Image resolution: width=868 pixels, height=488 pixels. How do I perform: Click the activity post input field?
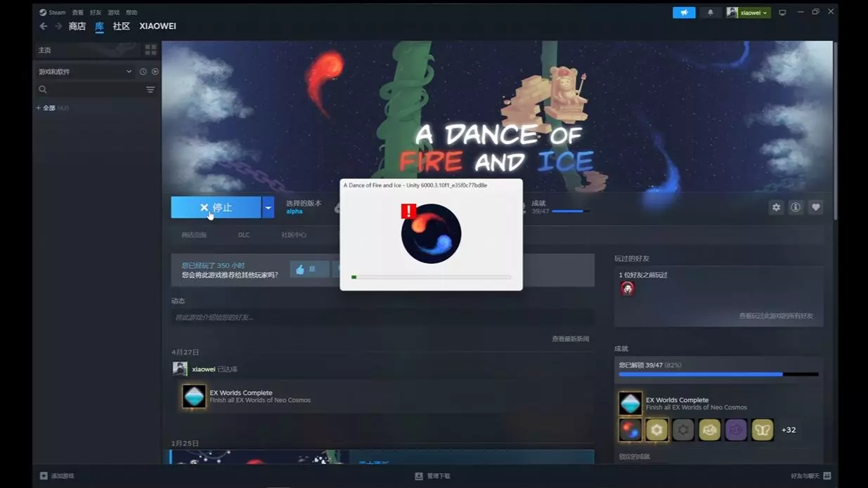click(382, 317)
